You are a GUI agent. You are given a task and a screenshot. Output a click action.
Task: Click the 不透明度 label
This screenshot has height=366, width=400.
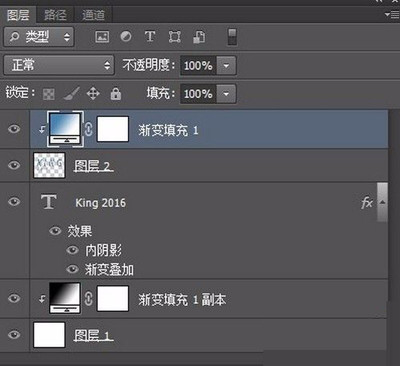click(x=149, y=65)
